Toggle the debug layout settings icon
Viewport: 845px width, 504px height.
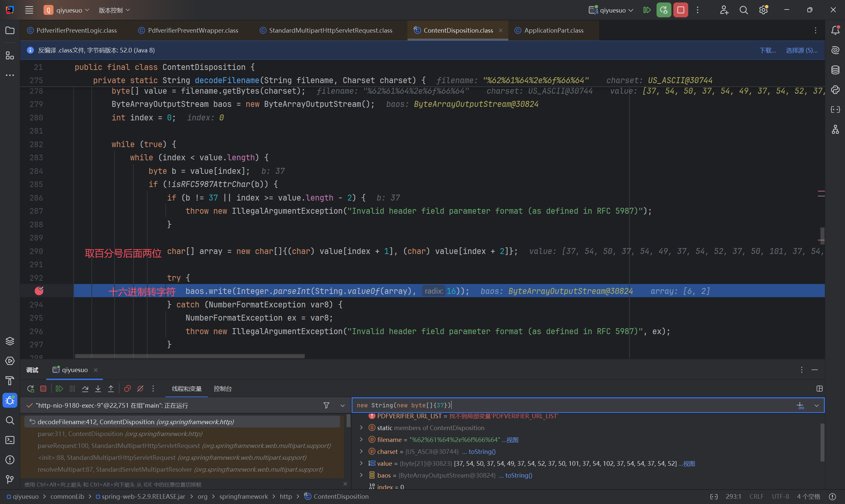pos(819,389)
